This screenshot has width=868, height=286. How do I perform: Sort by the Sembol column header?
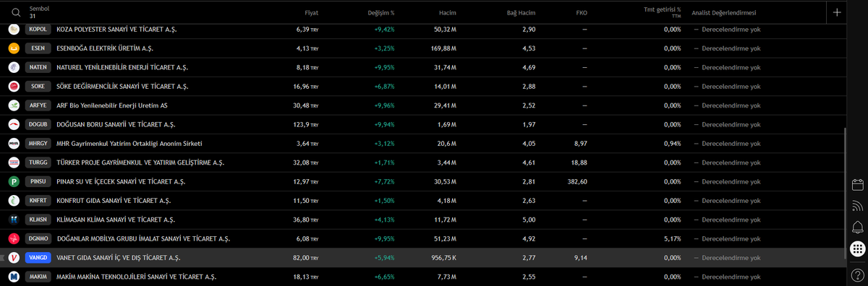point(39,8)
